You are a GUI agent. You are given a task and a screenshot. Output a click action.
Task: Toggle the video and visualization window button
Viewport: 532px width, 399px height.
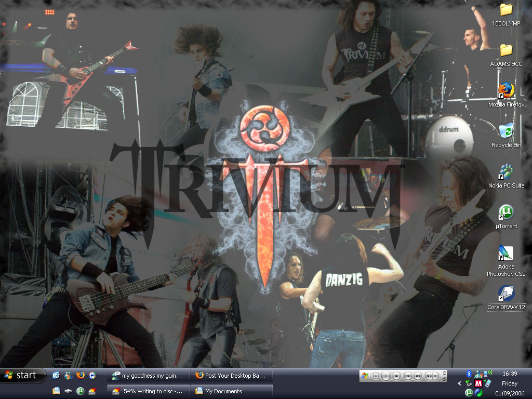coord(445,373)
